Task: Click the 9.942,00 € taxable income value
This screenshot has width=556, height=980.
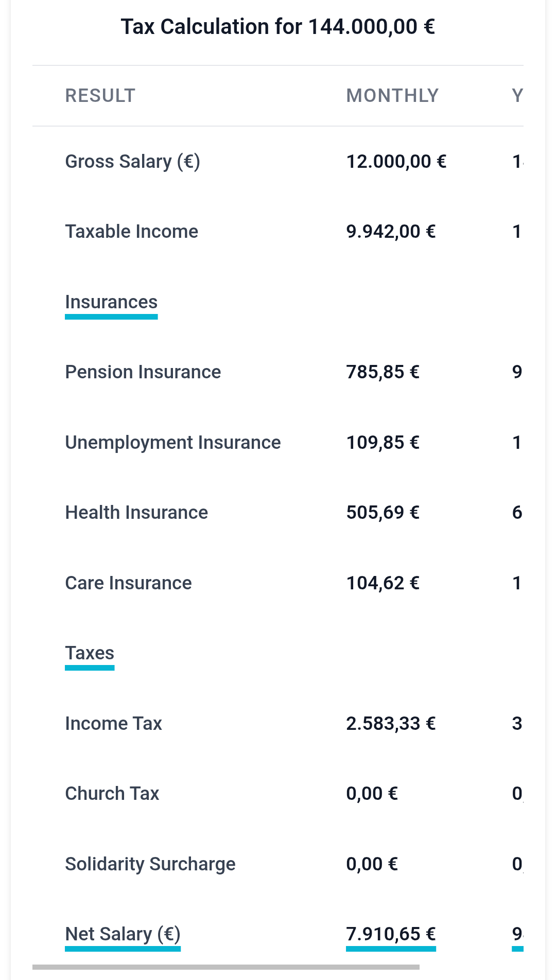Action: 391,232
